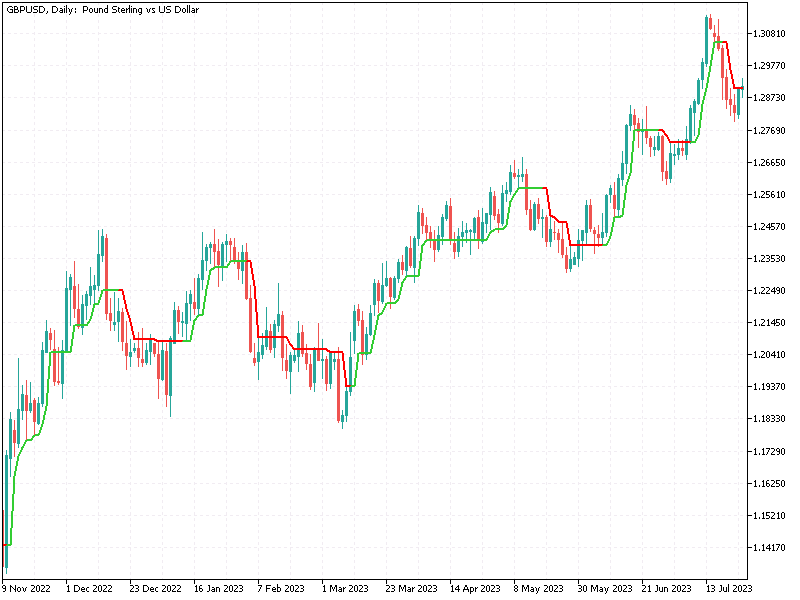
Task: Click the 30 May 2023 date label
Action: [x=605, y=589]
